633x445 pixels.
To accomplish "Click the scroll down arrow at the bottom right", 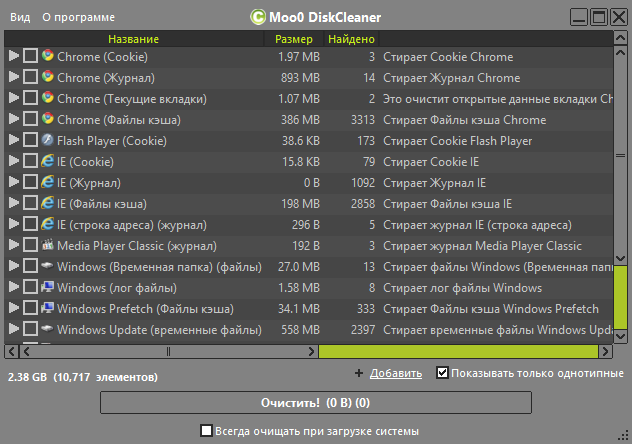I will [620, 336].
